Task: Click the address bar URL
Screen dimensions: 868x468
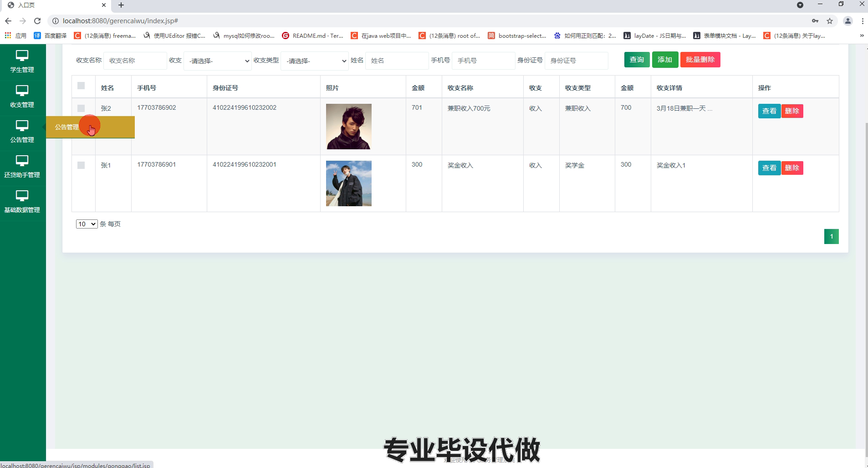Action: coord(120,21)
